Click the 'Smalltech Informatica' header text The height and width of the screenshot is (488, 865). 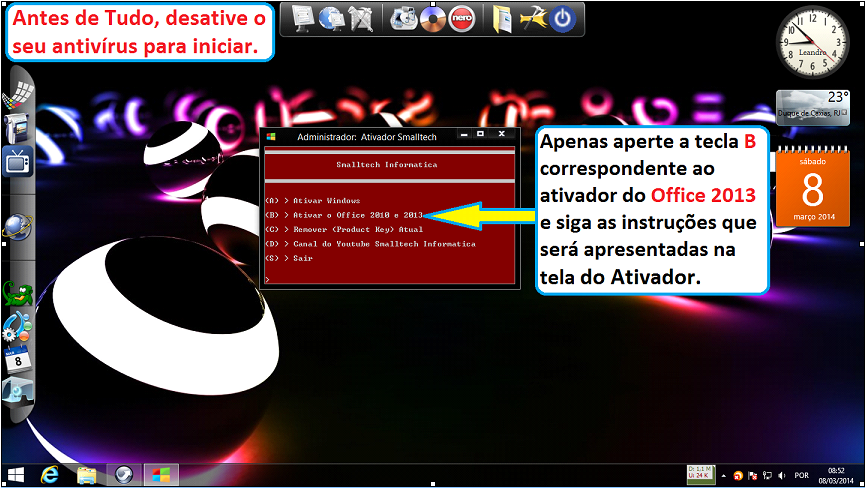tap(387, 164)
